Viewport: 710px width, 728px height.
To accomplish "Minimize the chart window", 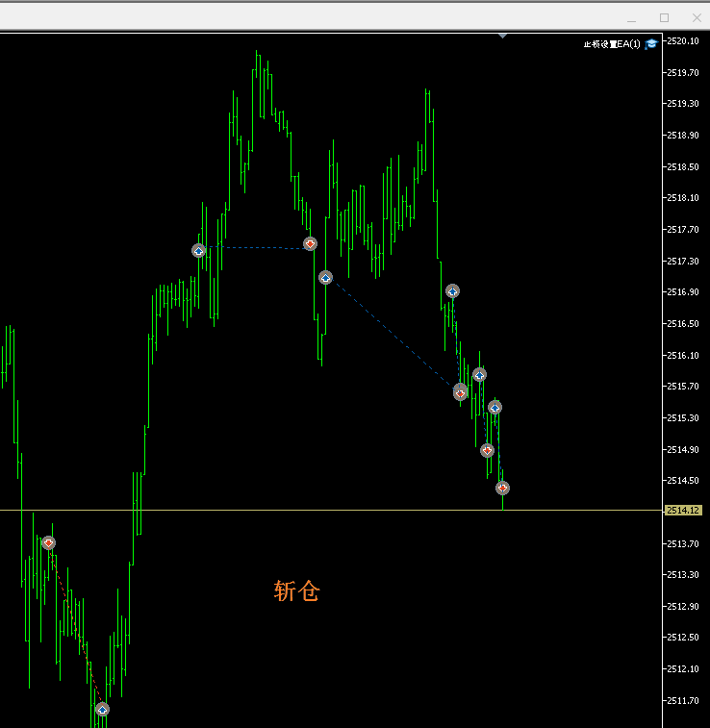I will click(x=631, y=17).
